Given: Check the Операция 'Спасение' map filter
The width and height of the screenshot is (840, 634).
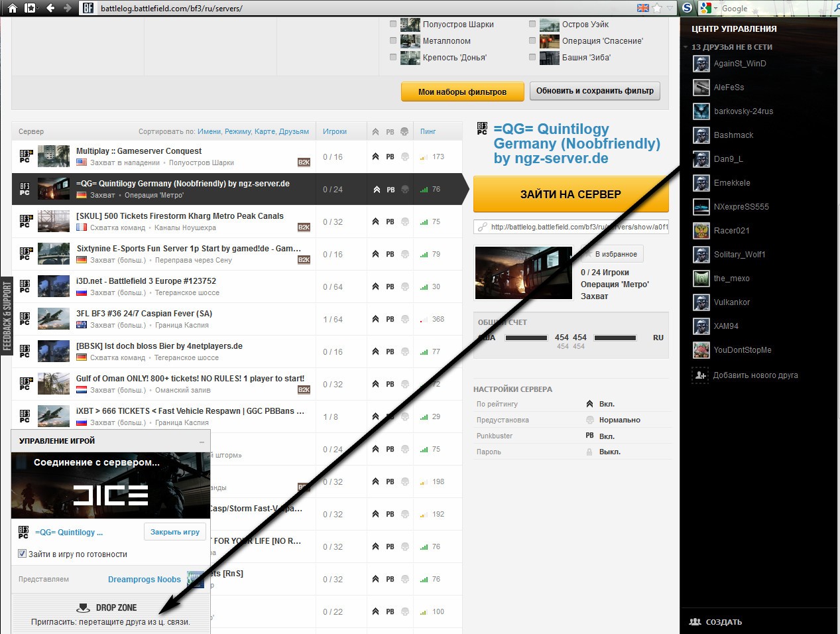Looking at the screenshot, I should 532,40.
